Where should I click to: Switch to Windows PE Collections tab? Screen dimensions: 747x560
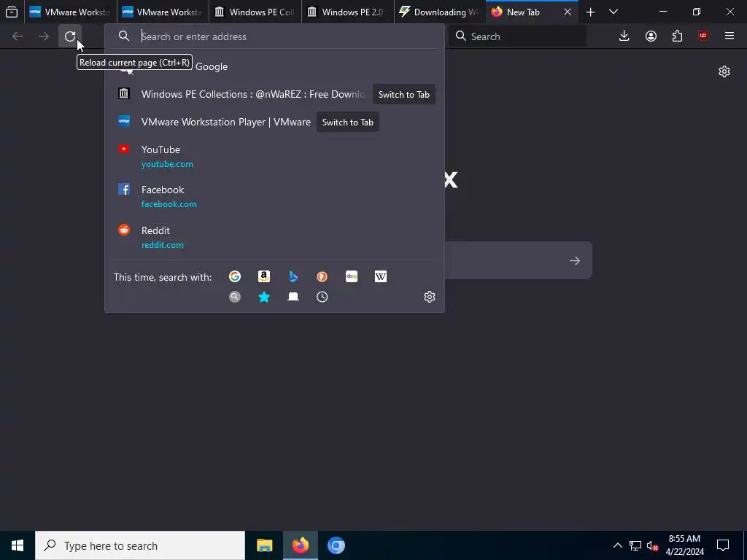pyautogui.click(x=255, y=12)
